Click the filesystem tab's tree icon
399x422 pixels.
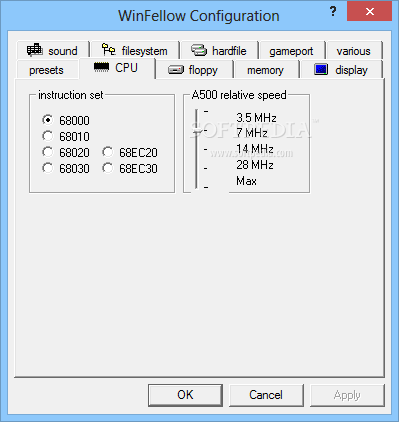109,50
